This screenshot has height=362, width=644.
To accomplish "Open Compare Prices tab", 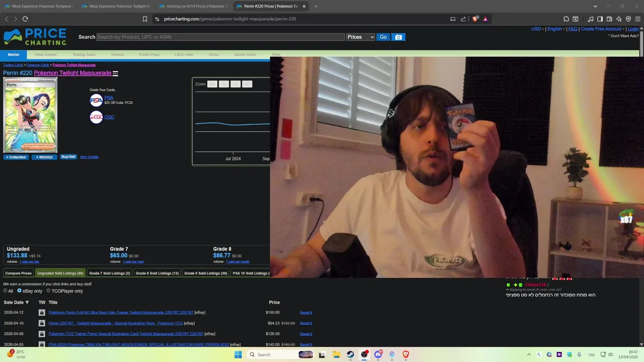I will click(x=18, y=273).
